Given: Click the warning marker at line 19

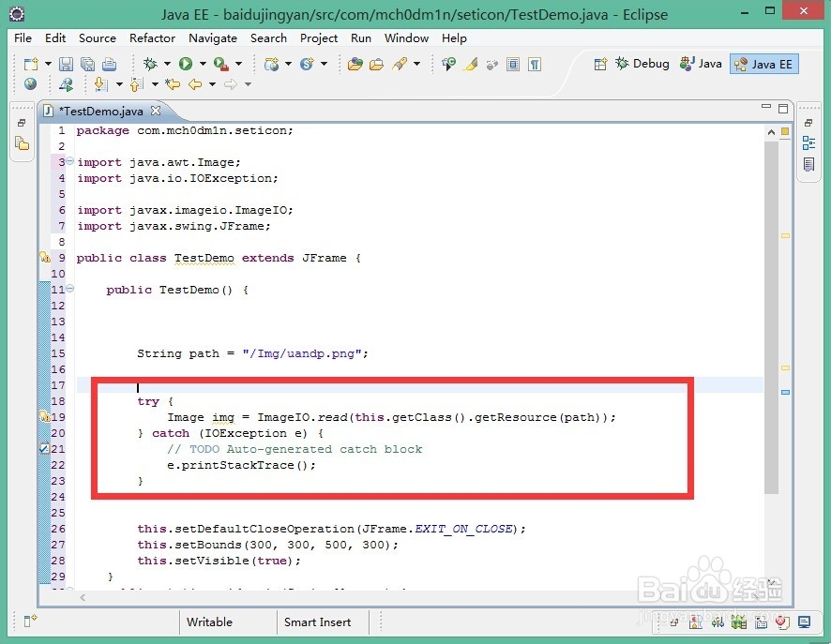Looking at the screenshot, I should coord(45,416).
